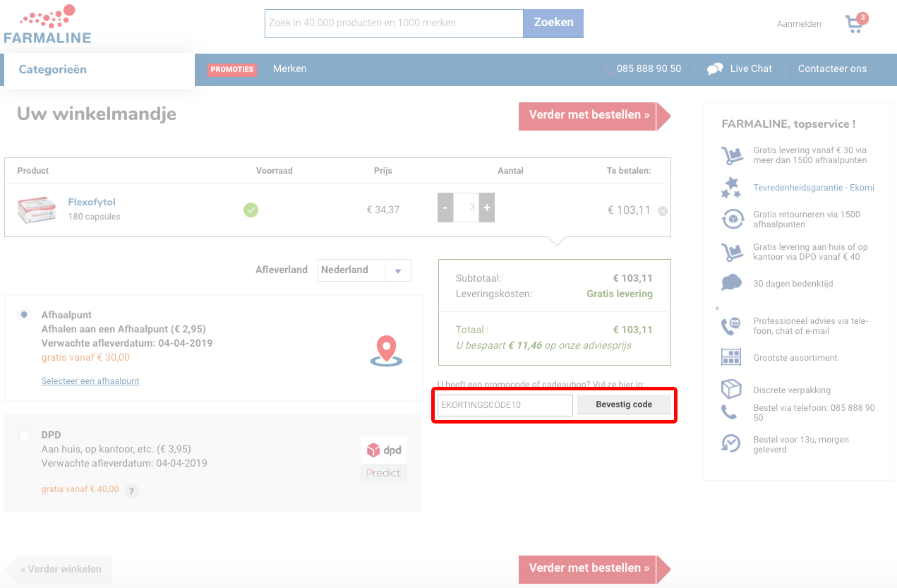Click Verder winkelen button
The width and height of the screenshot is (897, 588).
(x=58, y=569)
